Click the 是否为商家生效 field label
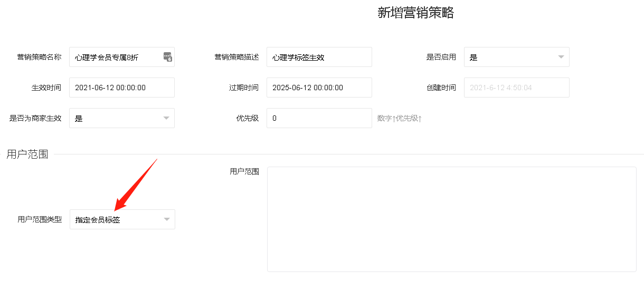Screen dimensions: 644x281 pos(35,118)
